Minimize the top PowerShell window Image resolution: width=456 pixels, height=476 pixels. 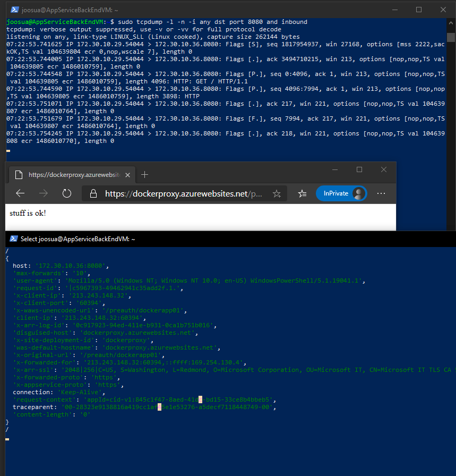point(394,10)
